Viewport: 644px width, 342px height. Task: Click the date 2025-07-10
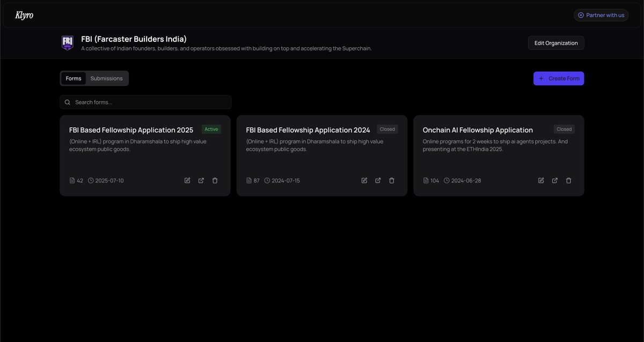[x=109, y=180]
